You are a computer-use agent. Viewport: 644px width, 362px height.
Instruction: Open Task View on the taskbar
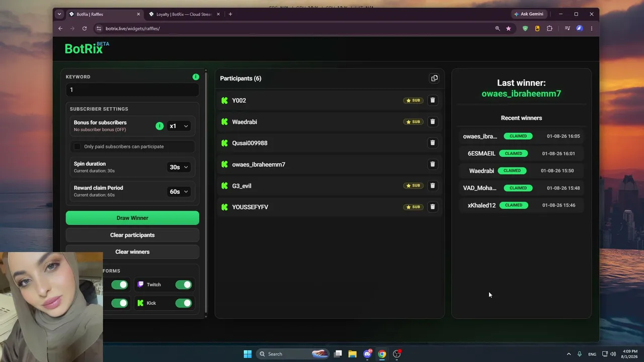338,354
